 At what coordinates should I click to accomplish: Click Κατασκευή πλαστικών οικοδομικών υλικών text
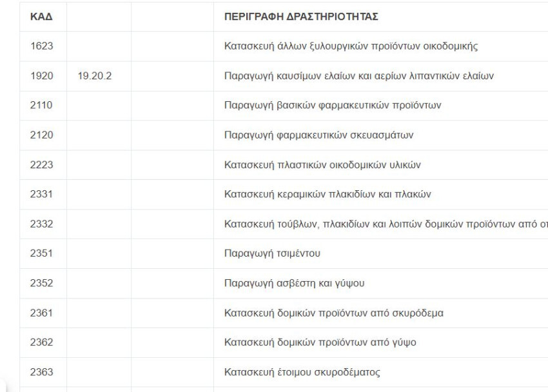[x=322, y=164]
